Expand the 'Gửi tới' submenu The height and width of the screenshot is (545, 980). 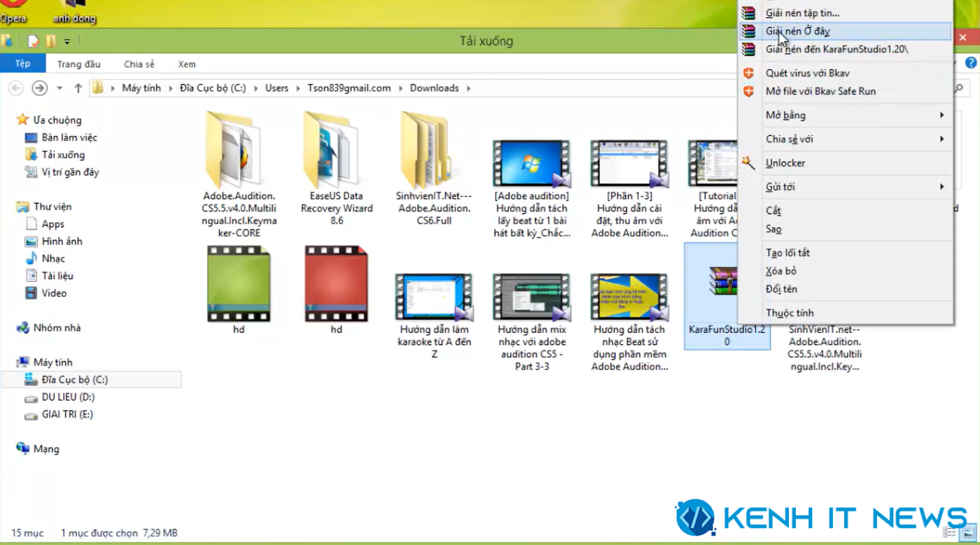pos(845,186)
